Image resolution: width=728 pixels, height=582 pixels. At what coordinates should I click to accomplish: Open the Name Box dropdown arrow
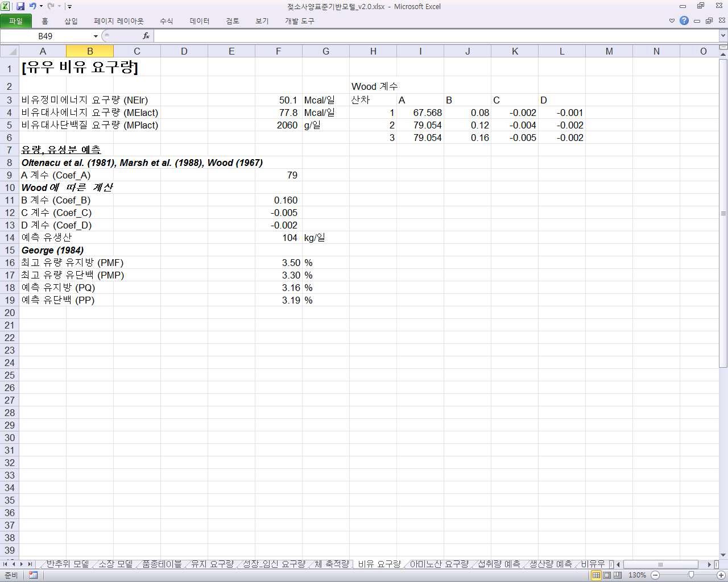96,36
